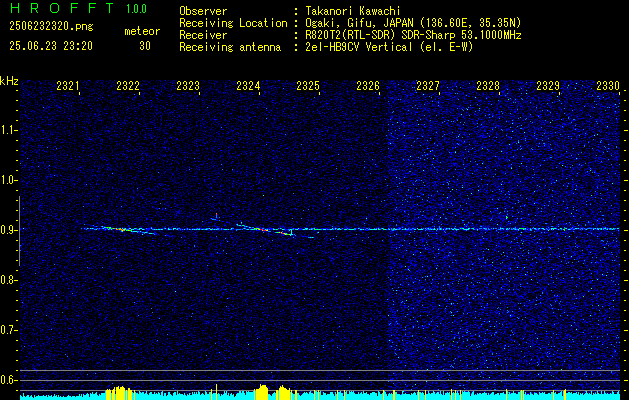Select the Ogaki, Gifu, JAPAN location text
629x400 pixels.
(413, 23)
